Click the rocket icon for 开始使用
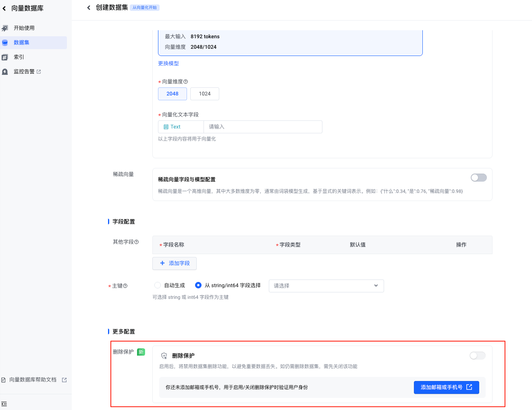 pyautogui.click(x=5, y=28)
